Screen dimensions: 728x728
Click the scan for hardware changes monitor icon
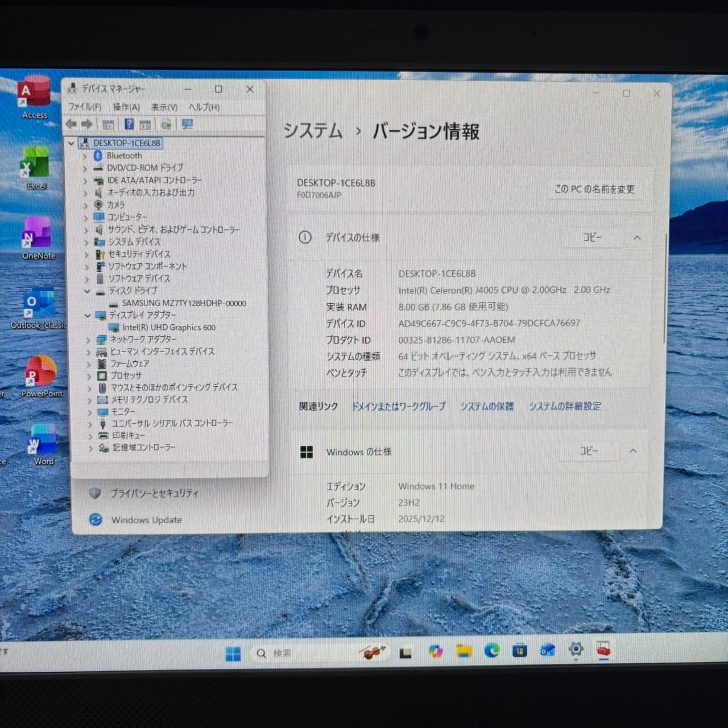(187, 124)
